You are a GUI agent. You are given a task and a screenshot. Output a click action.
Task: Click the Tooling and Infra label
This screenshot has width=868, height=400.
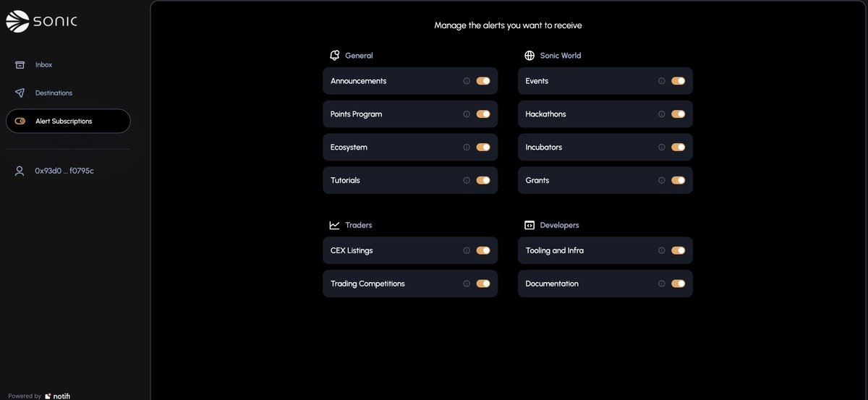pyautogui.click(x=555, y=251)
